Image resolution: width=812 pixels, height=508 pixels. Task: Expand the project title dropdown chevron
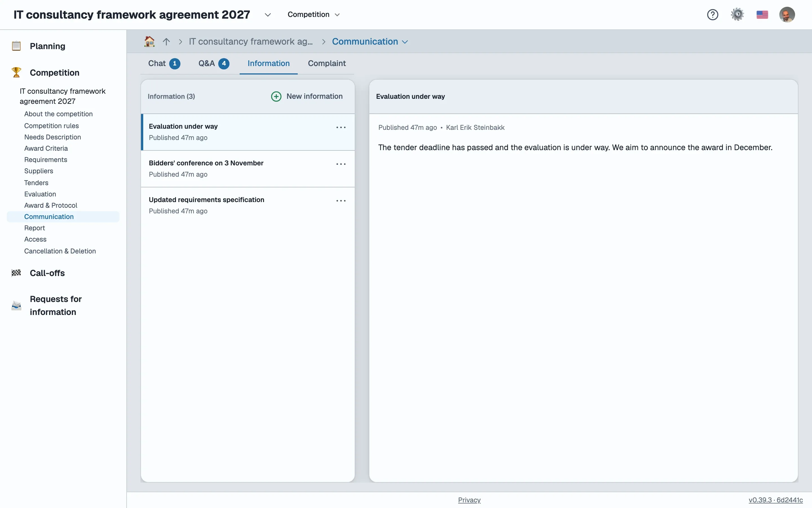click(267, 15)
